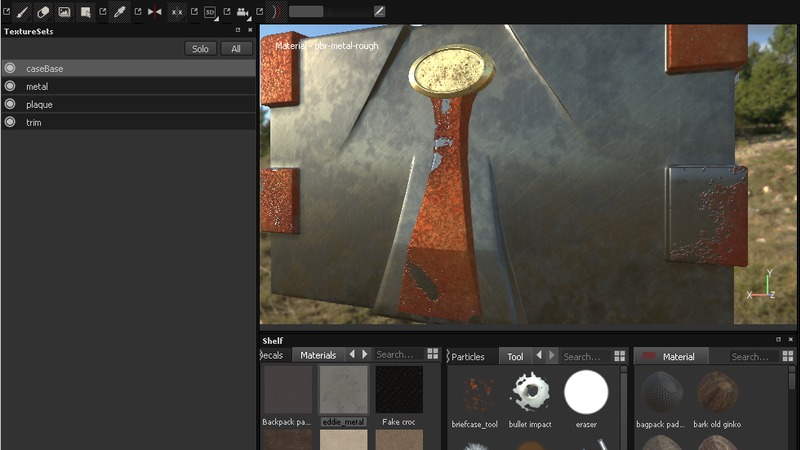This screenshot has height=450, width=800.
Task: Select the Projection tool
Action: pos(65,12)
